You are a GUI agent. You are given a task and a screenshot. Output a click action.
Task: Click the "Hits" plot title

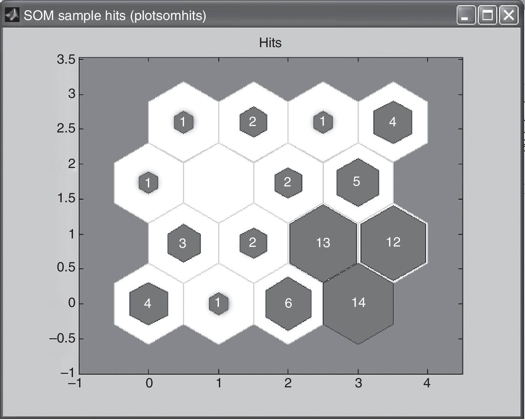(270, 43)
